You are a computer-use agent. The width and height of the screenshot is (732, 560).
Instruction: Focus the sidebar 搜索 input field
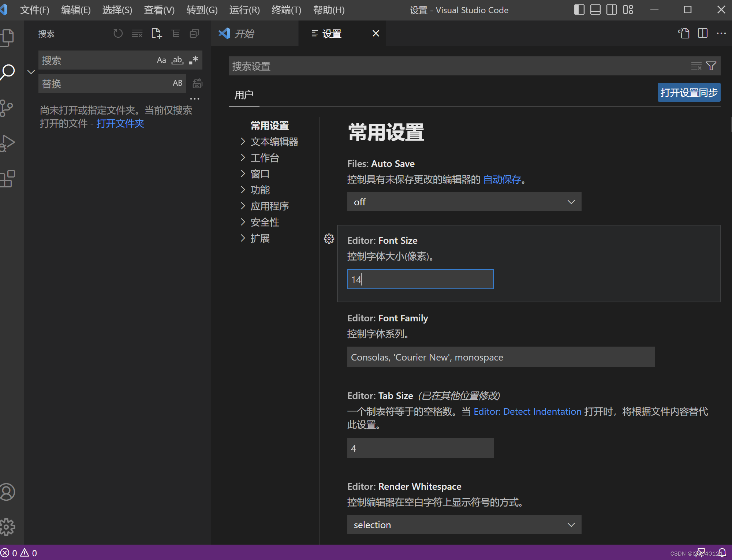[x=97, y=60]
